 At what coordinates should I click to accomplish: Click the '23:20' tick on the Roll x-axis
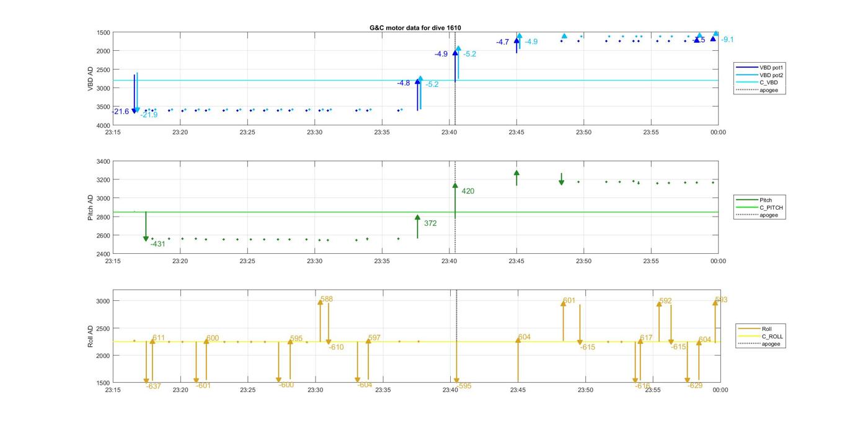tap(180, 390)
